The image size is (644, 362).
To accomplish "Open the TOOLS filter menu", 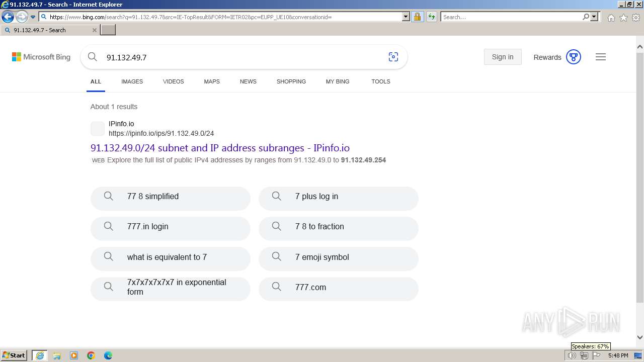I will 381,81.
